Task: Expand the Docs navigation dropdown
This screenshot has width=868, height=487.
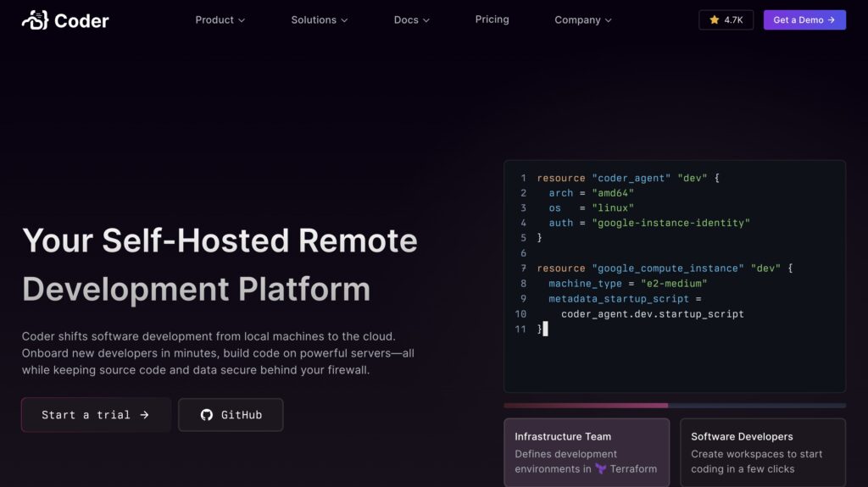Action: (x=412, y=20)
